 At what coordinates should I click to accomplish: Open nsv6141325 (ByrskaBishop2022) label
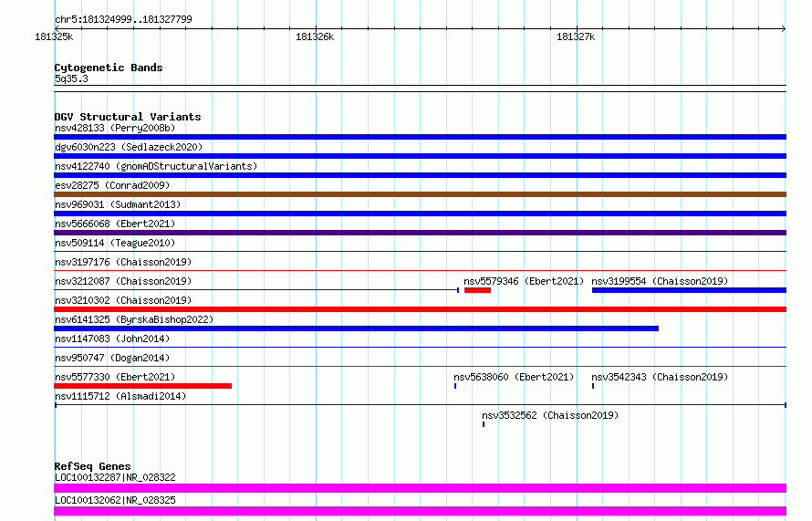[134, 319]
